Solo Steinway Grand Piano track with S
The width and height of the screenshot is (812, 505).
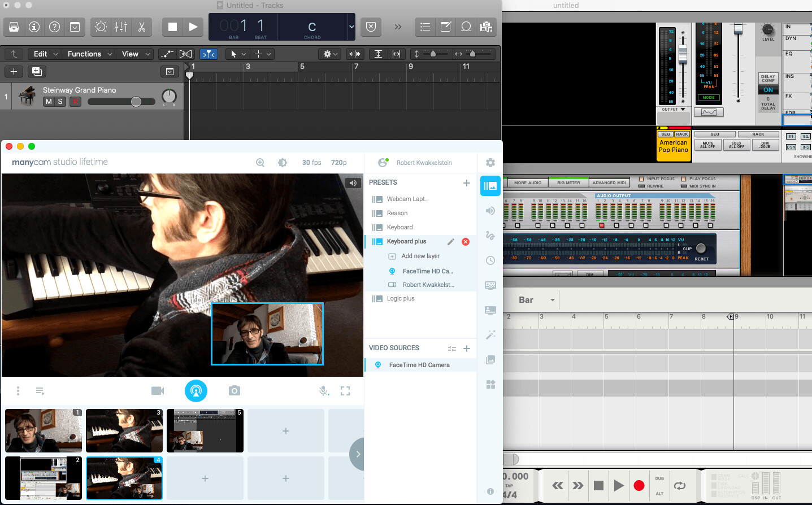(60, 102)
